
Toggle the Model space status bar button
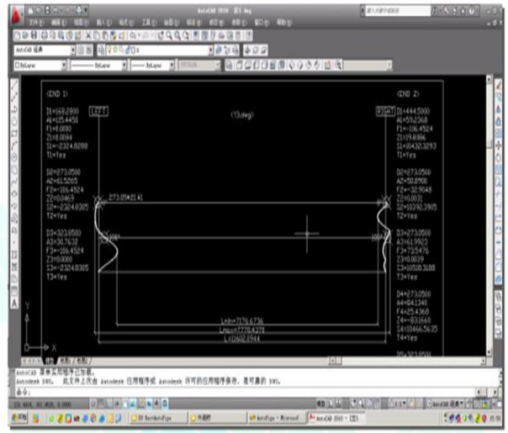[x=320, y=404]
